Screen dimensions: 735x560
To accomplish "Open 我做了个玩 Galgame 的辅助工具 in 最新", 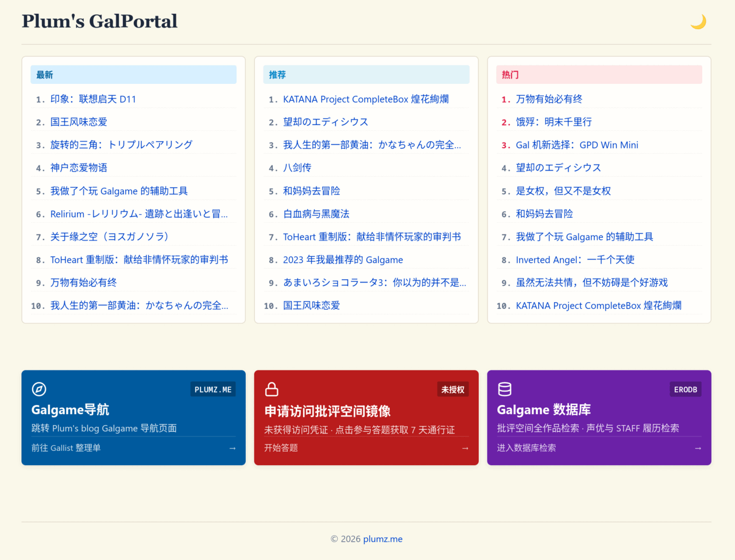I will click(119, 191).
